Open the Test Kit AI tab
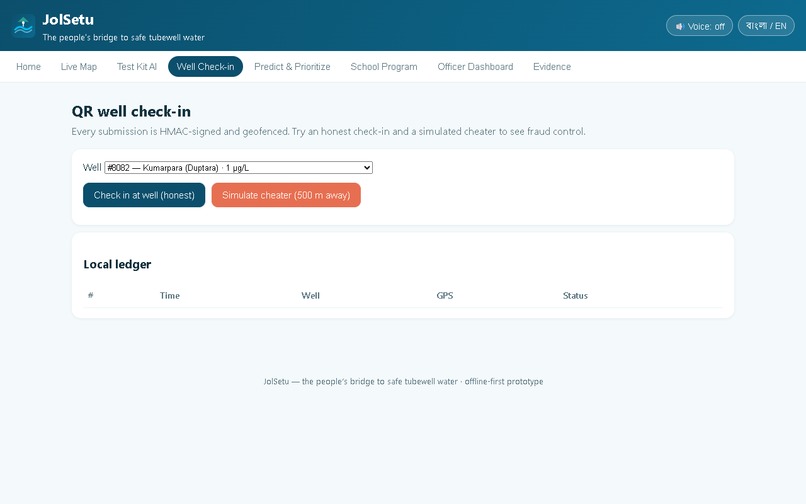 137,66
